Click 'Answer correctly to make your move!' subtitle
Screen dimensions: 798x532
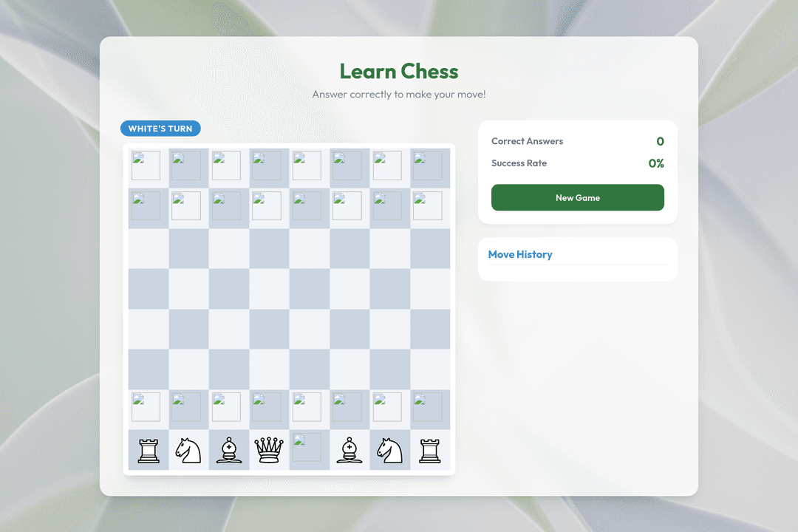(x=399, y=94)
